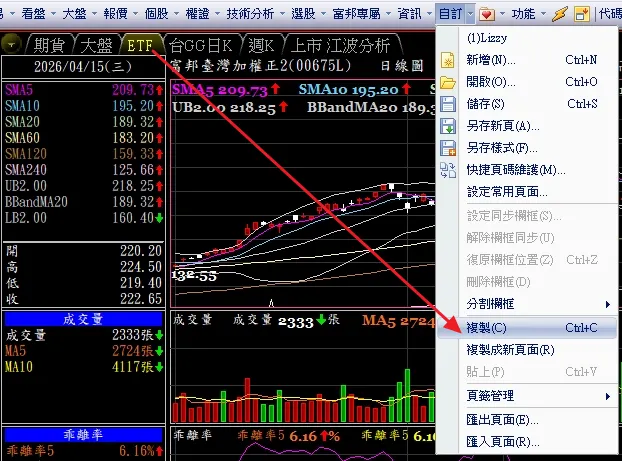Choose 新增(N)... from the menu
The height and width of the screenshot is (461, 622).
(528, 60)
